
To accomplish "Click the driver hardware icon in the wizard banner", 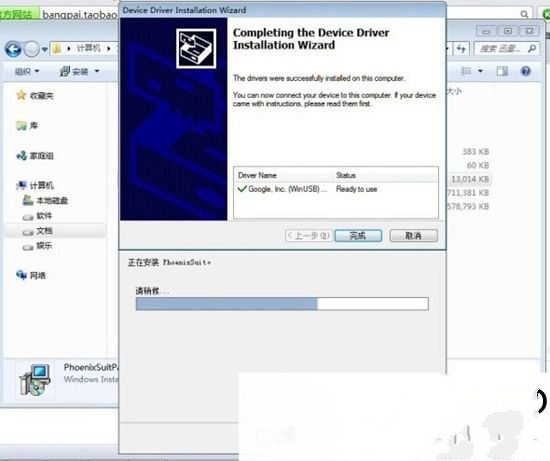I will [196, 48].
